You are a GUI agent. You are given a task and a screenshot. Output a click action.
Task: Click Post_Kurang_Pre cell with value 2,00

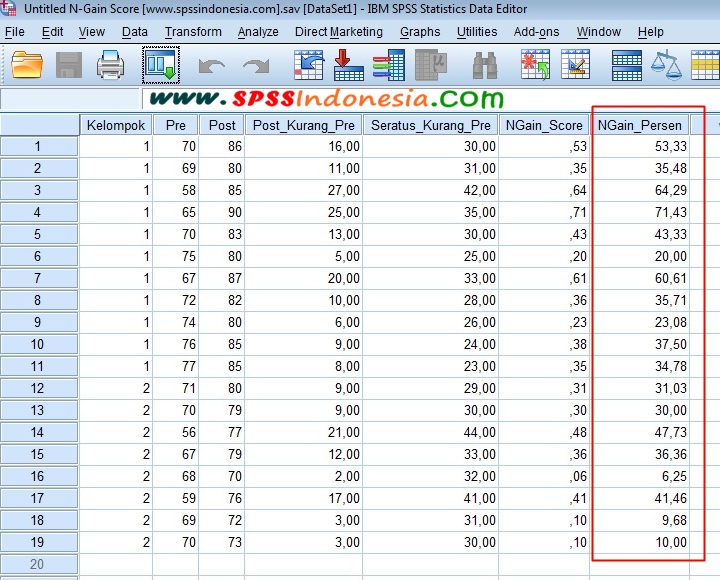point(304,476)
